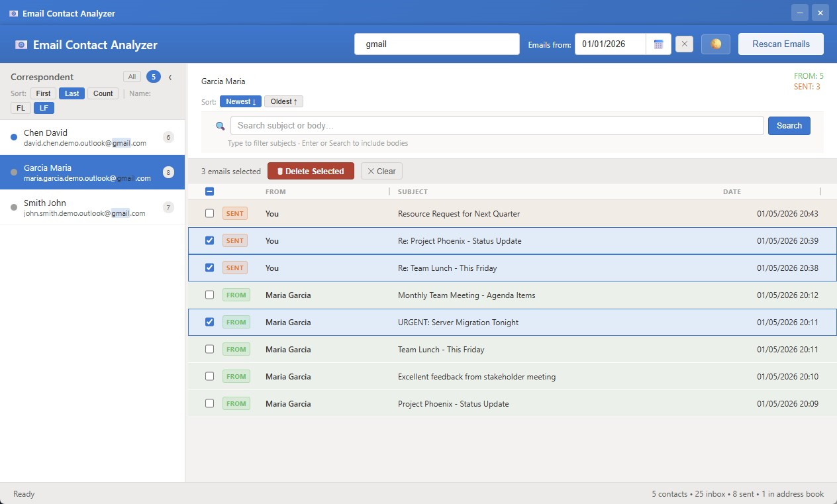This screenshot has width=837, height=504.
Task: Click the count badge 6 for Chen David
Action: click(x=168, y=137)
